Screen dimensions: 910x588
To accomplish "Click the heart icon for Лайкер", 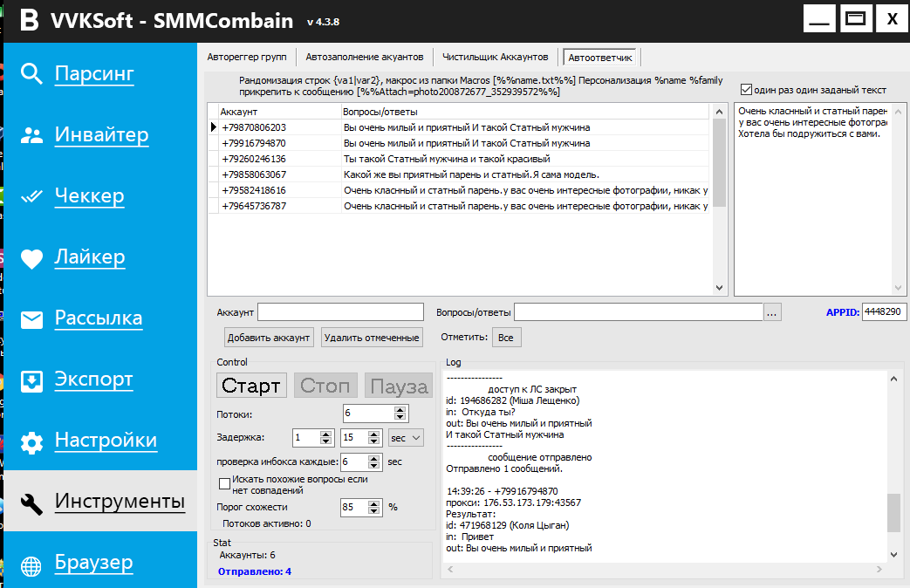I will click(32, 258).
